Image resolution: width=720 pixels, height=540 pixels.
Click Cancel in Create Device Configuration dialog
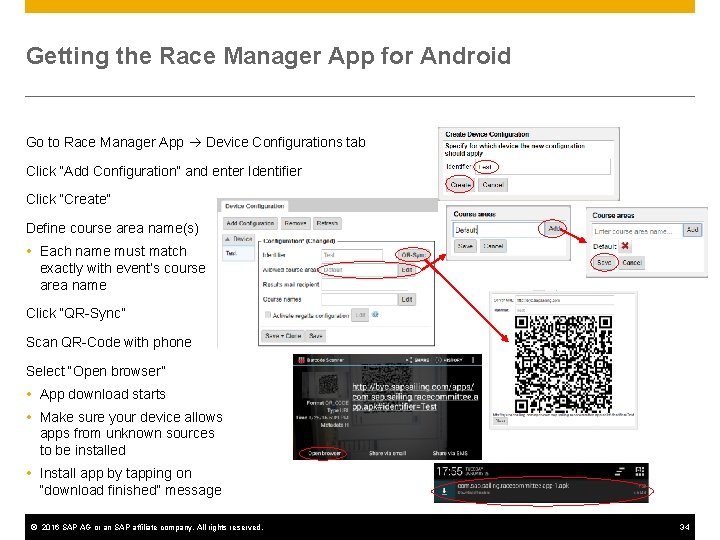pyautogui.click(x=493, y=185)
